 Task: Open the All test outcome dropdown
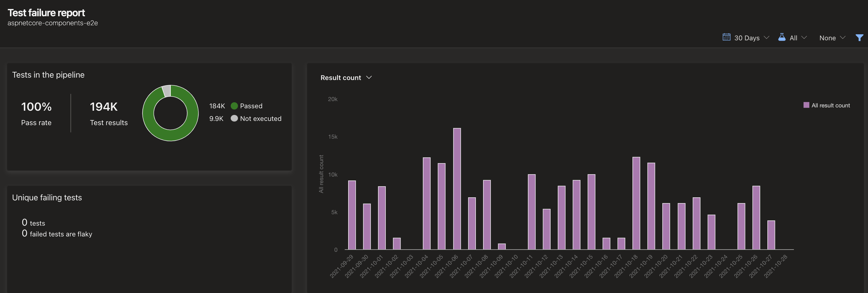pyautogui.click(x=794, y=37)
